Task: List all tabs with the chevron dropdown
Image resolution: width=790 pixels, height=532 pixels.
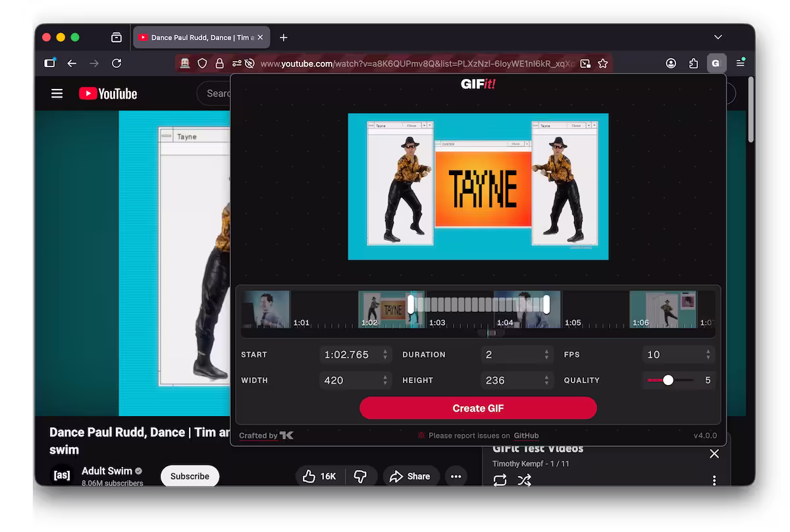Action: pyautogui.click(x=718, y=38)
